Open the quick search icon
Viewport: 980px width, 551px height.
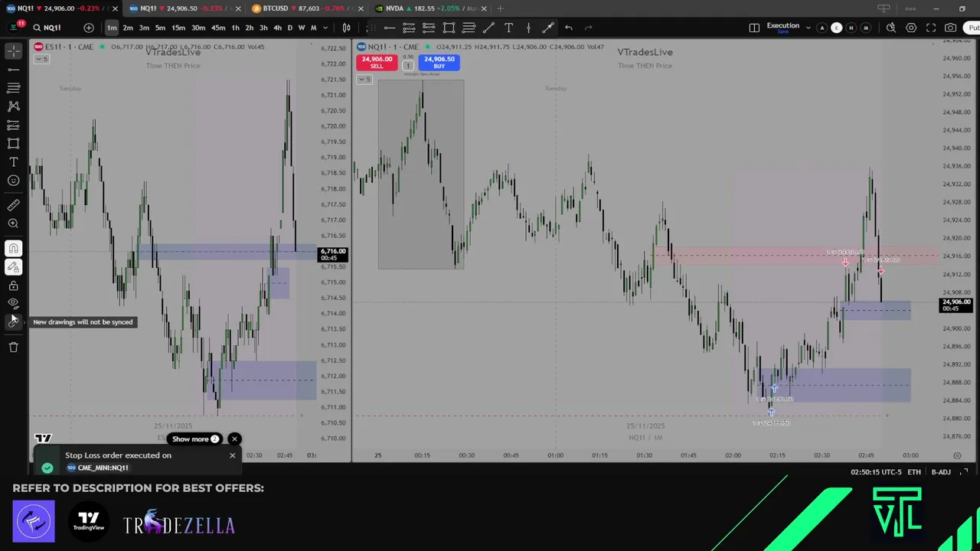click(891, 28)
